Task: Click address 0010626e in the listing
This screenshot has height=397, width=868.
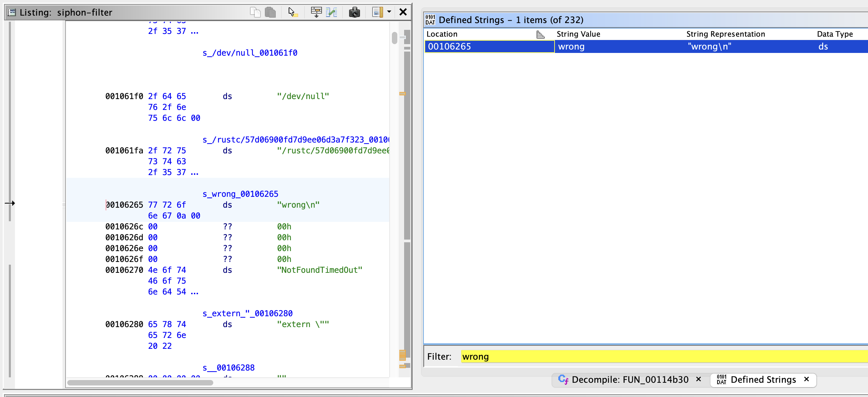Action: tap(124, 248)
